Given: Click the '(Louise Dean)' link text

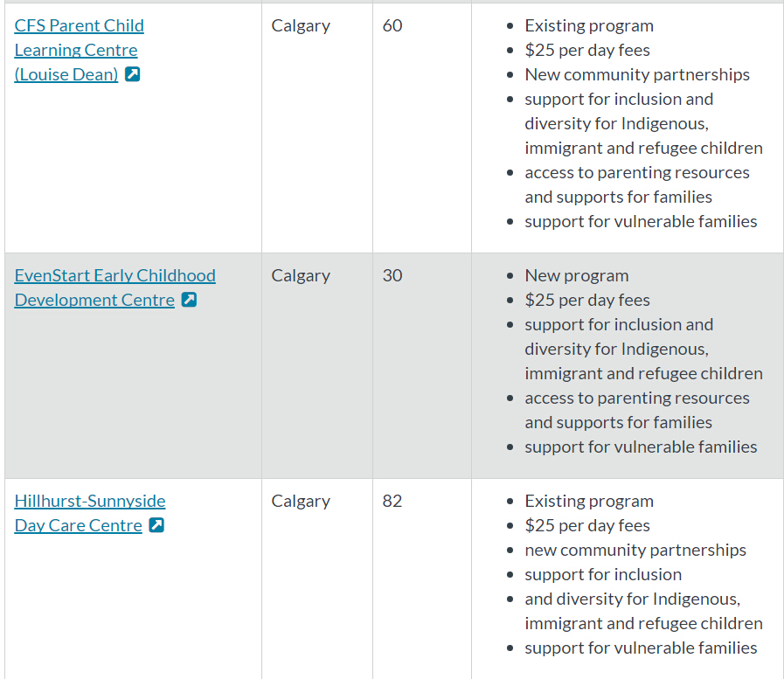Looking at the screenshot, I should [66, 74].
